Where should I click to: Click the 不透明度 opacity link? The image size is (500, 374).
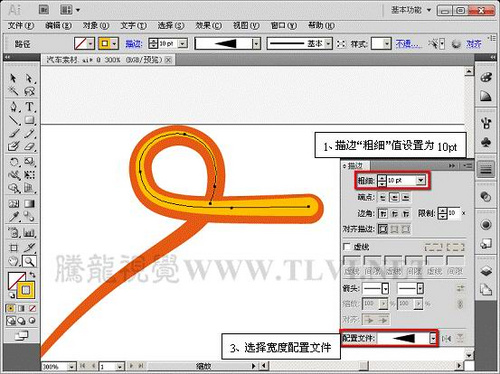pos(409,44)
